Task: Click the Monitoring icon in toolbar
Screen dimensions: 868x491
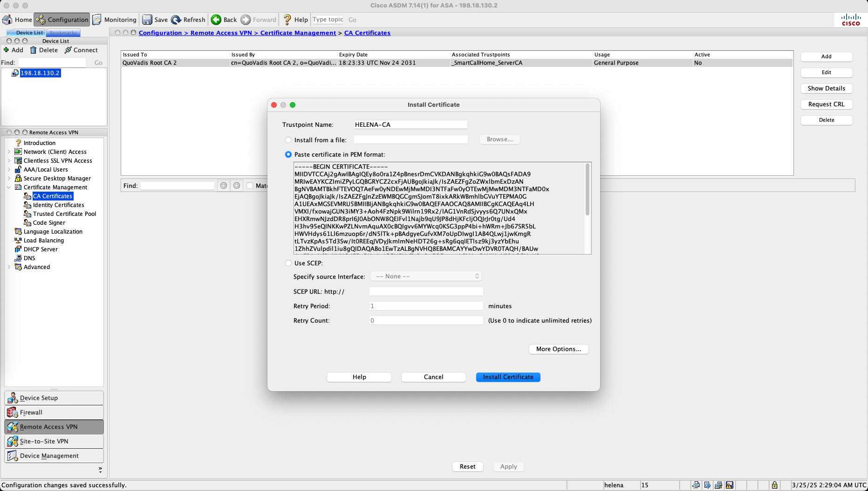Action: pos(97,20)
